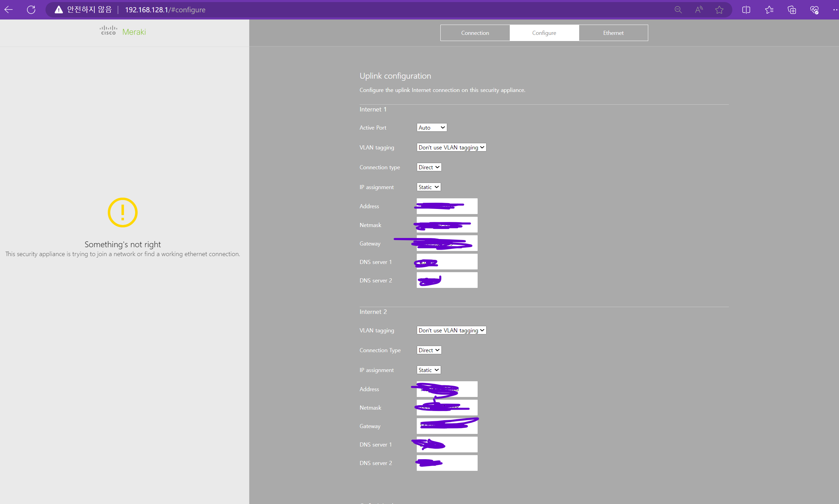Click the yellow warning exclamation icon
This screenshot has height=504, width=839.
click(122, 212)
